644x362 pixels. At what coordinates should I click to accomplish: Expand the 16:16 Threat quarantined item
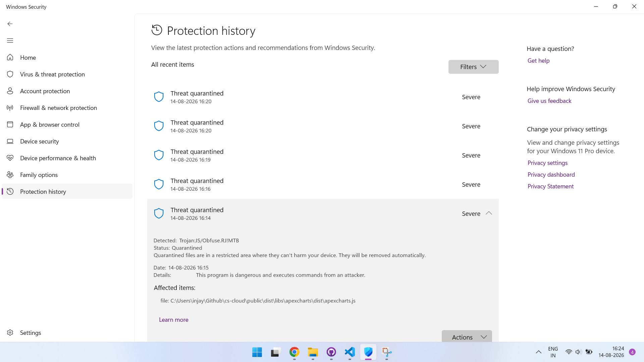click(323, 184)
